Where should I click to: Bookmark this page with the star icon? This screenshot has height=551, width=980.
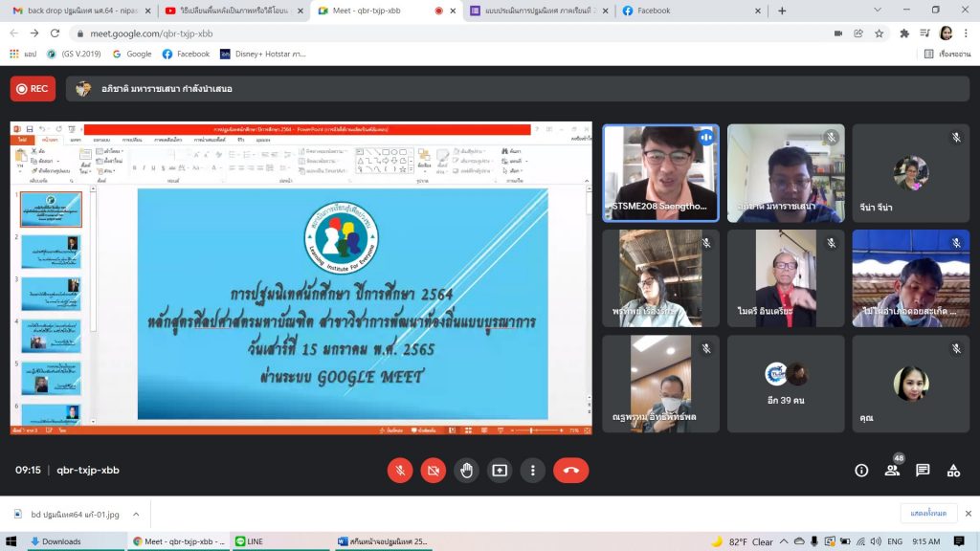click(x=879, y=33)
